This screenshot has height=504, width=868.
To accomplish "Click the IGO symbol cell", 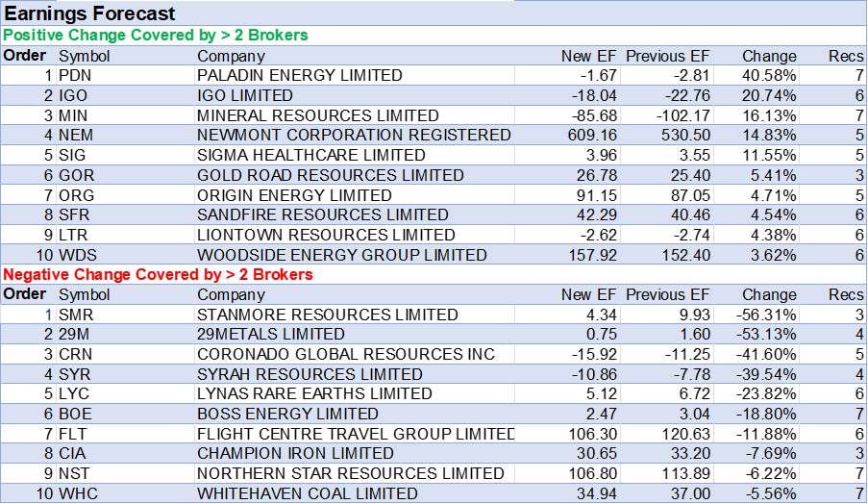I will coord(73,96).
